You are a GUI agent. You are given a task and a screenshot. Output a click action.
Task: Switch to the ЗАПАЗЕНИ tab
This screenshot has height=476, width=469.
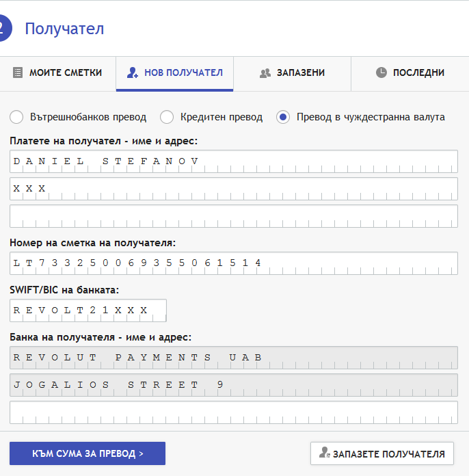point(293,73)
